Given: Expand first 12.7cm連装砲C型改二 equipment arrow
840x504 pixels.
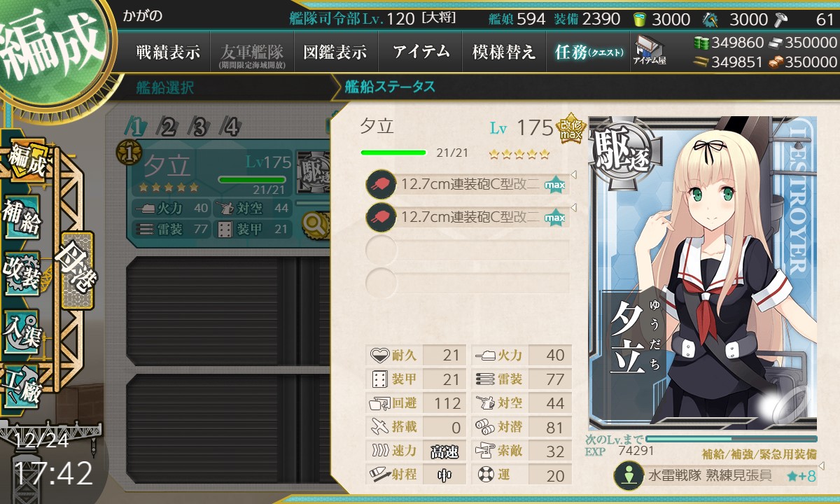Looking at the screenshot, I should [574, 175].
